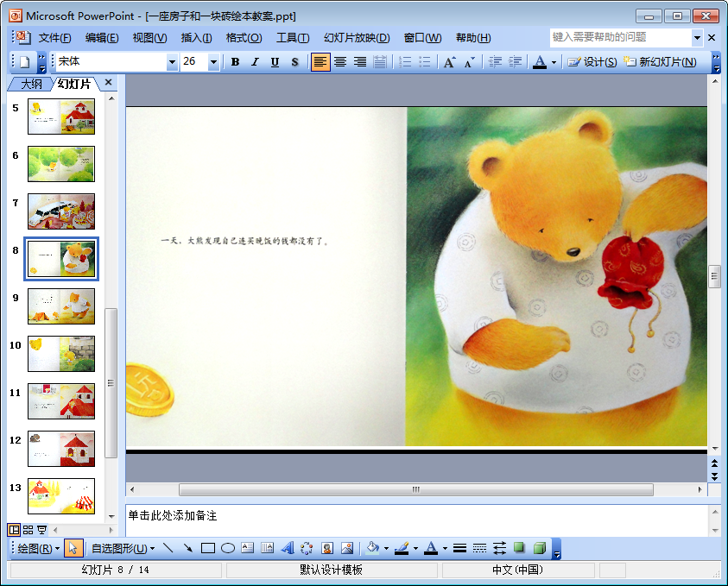Start slide show from current slide icon

click(x=41, y=530)
